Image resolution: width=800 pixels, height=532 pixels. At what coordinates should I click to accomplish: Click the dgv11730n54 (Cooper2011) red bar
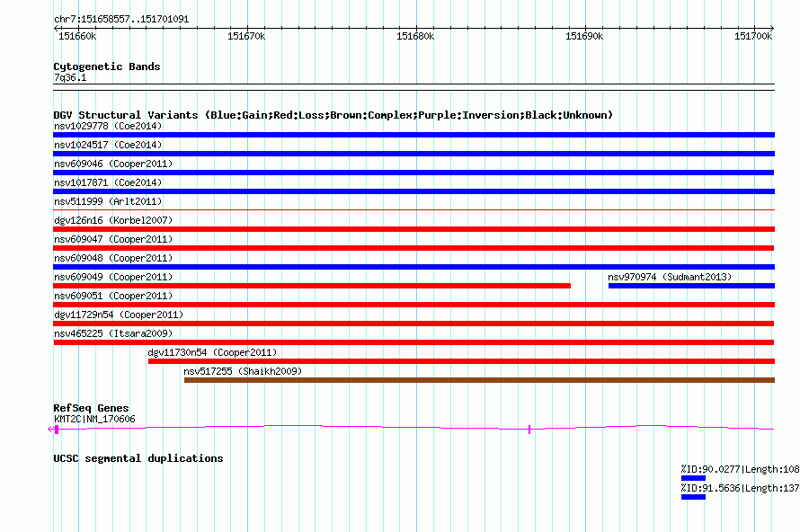click(461, 361)
